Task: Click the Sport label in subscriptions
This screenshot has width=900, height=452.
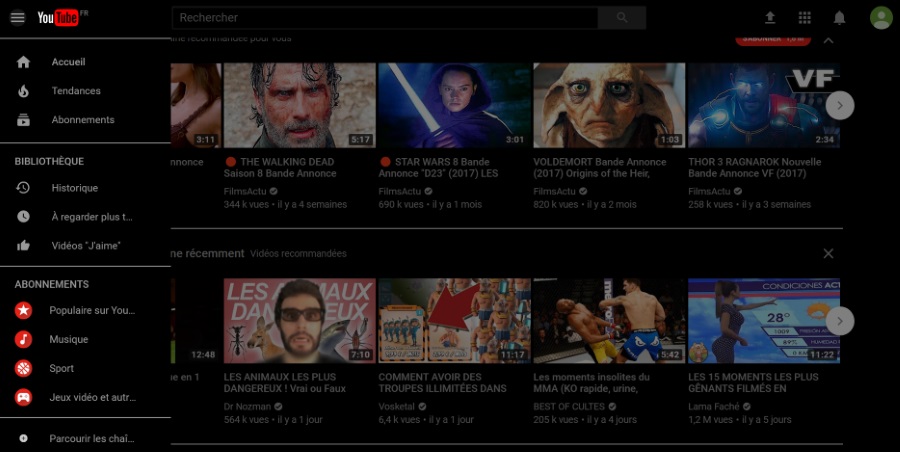Action: click(61, 368)
